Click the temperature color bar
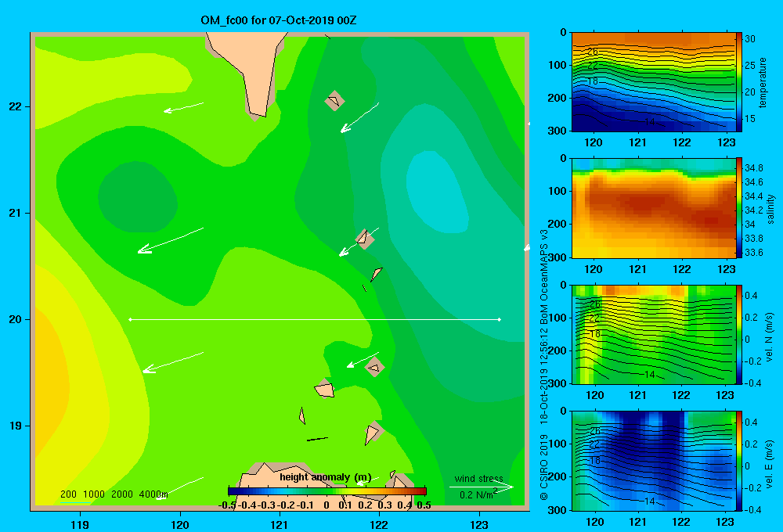Viewport: 783px width, 532px height. (x=739, y=82)
